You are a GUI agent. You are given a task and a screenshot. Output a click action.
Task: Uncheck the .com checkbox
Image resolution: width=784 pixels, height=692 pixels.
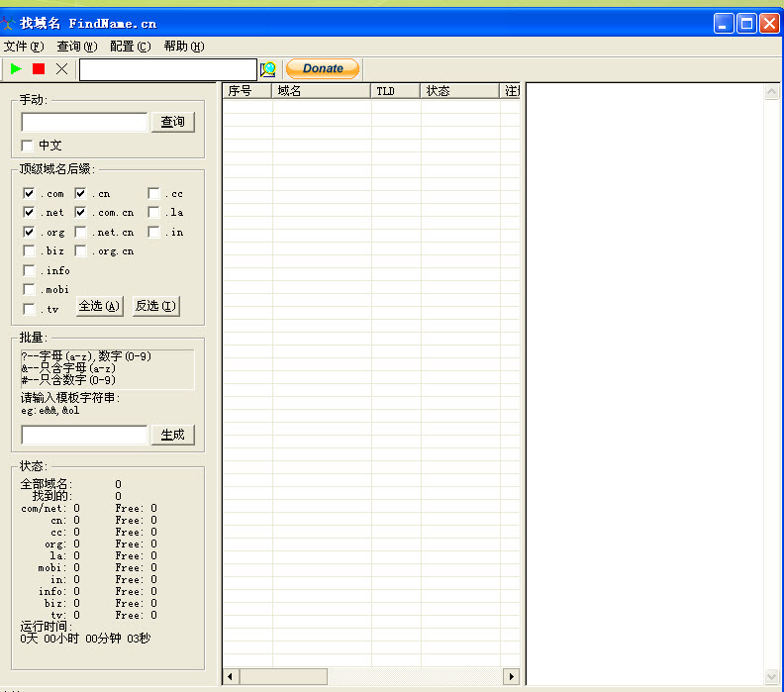coord(29,193)
